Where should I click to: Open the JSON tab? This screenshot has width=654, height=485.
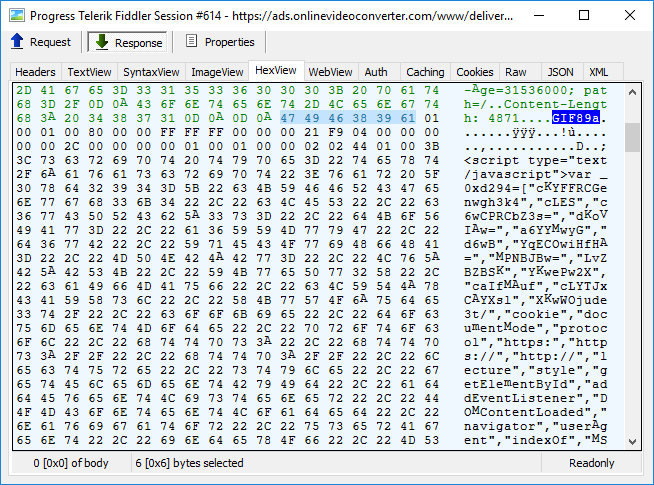click(561, 72)
